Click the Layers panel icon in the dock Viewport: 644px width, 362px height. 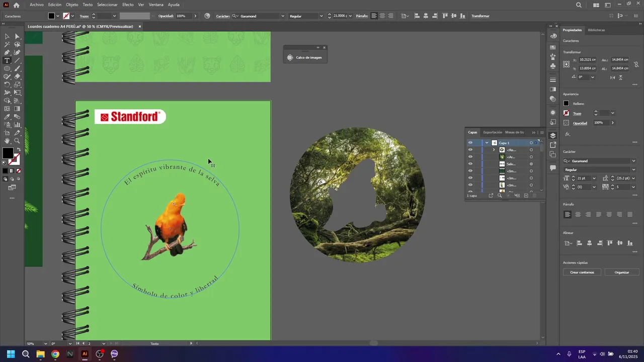coord(553,135)
